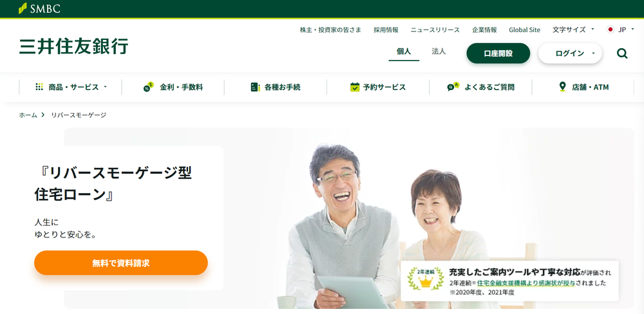Image resolution: width=644 pixels, height=314 pixels.
Task: Open the search magnifier icon
Action: (x=622, y=53)
